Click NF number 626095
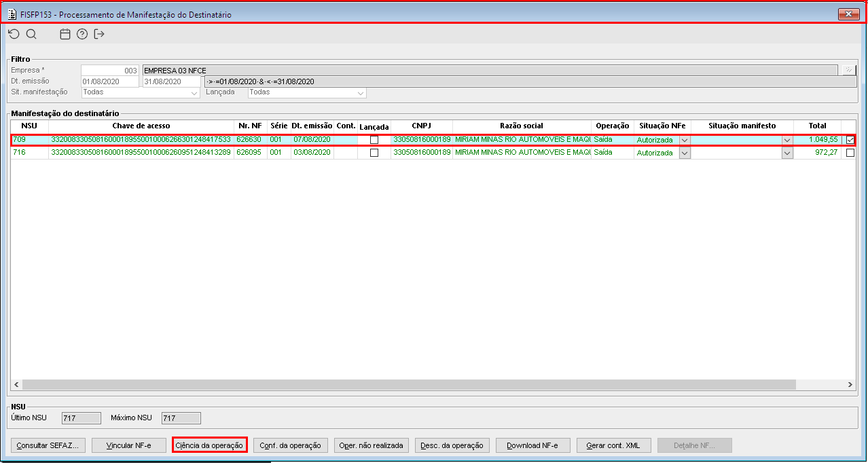The width and height of the screenshot is (868, 463). (x=251, y=153)
